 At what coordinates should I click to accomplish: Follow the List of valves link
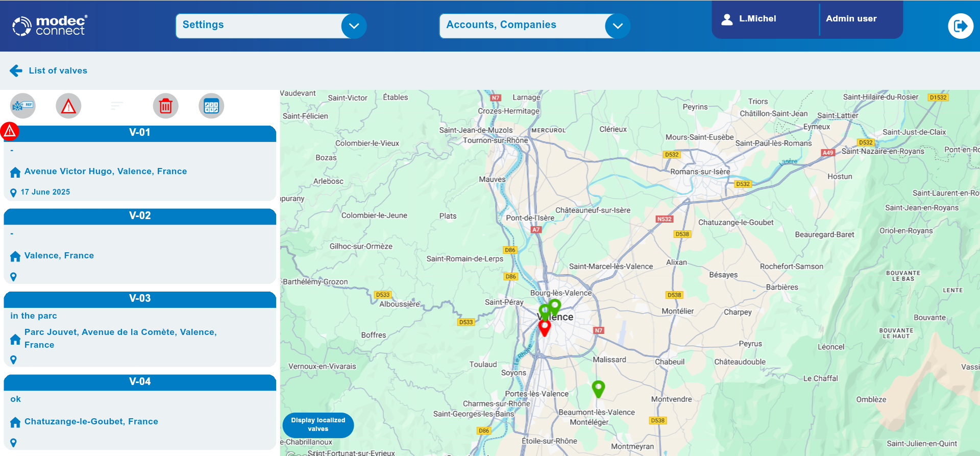click(x=58, y=71)
